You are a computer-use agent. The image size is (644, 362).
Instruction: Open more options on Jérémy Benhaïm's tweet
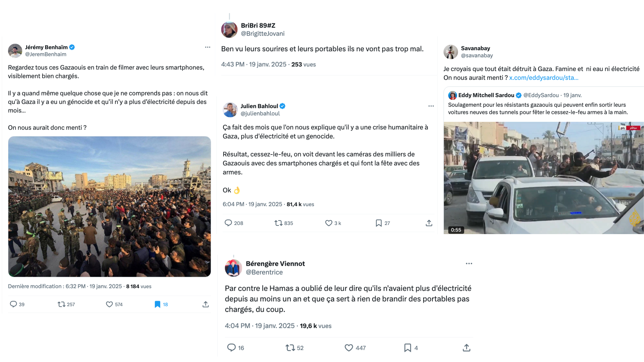pyautogui.click(x=207, y=47)
